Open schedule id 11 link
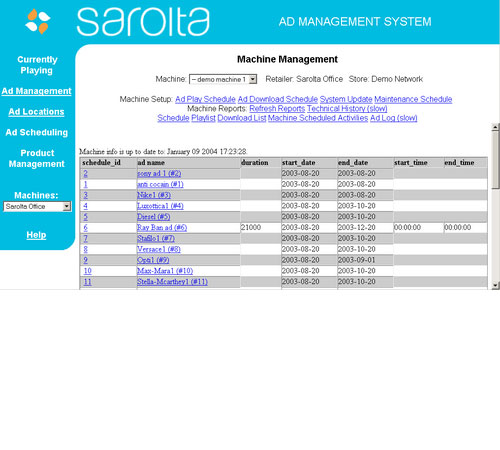 coord(87,282)
